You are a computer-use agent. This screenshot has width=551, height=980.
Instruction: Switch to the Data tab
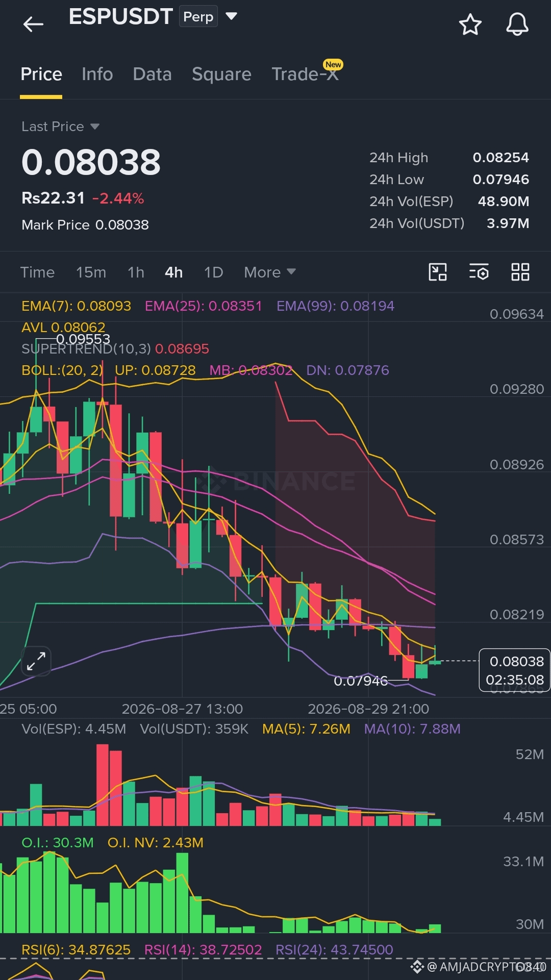(x=152, y=74)
